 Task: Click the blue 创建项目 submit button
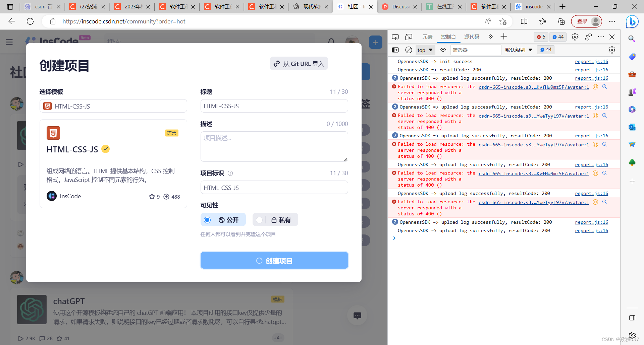click(x=274, y=261)
